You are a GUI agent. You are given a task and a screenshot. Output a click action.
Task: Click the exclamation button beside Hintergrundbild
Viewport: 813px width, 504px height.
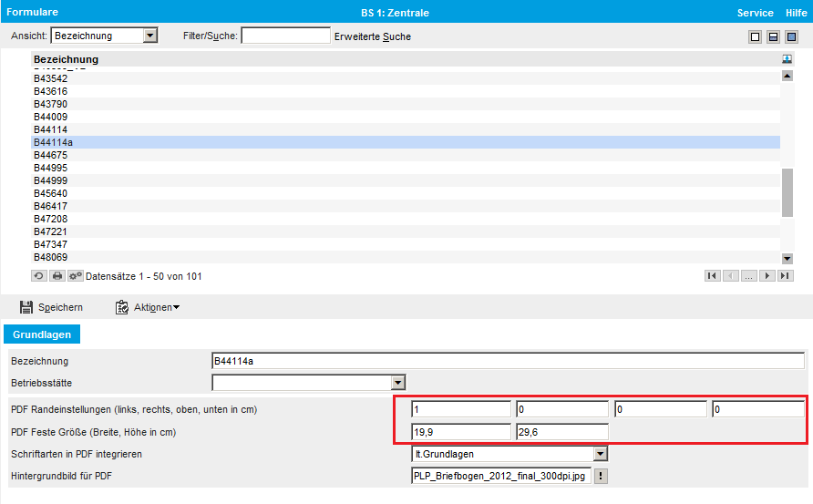(602, 475)
